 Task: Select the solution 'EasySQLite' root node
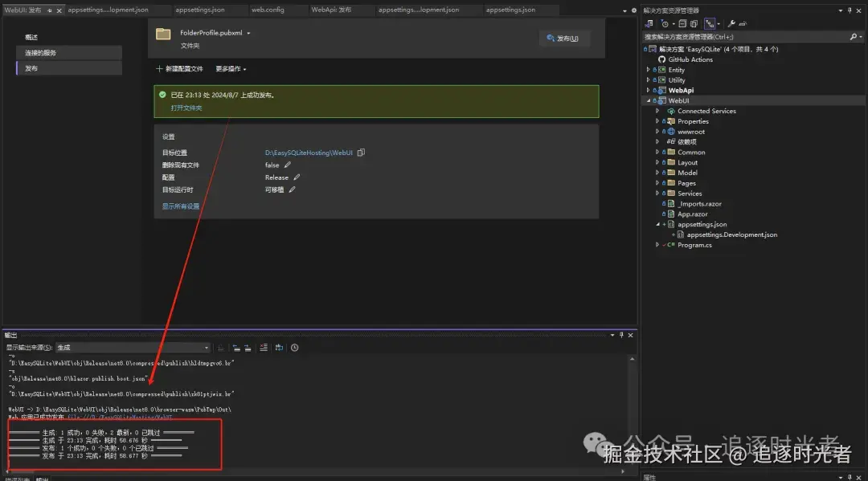click(719, 49)
